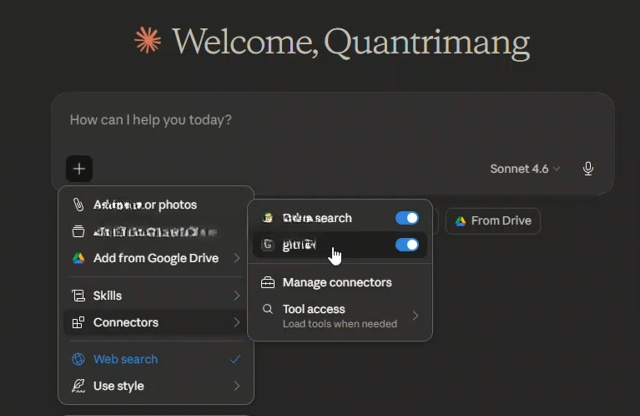Click the Drive search connector icon
This screenshot has width=640, height=416.
[267, 218]
